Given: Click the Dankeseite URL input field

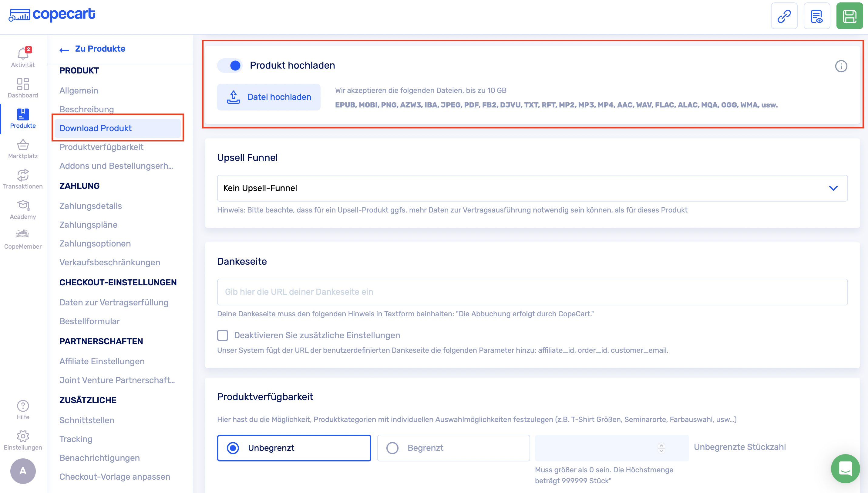Looking at the screenshot, I should tap(532, 292).
